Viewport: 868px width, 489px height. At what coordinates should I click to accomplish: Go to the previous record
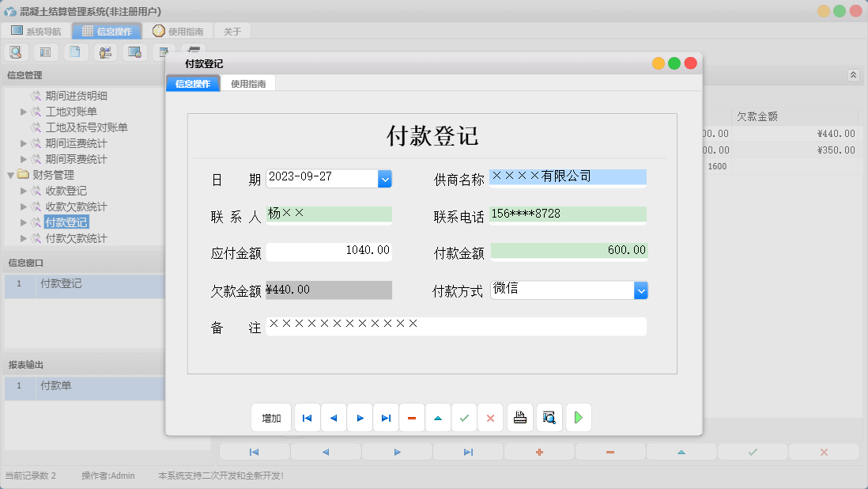(333, 417)
